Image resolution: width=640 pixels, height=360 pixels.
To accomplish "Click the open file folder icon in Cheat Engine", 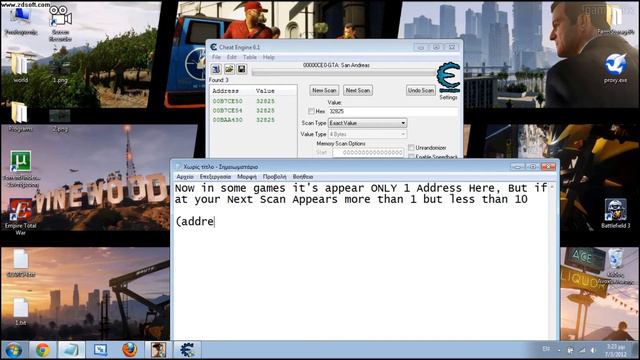I will 229,69.
